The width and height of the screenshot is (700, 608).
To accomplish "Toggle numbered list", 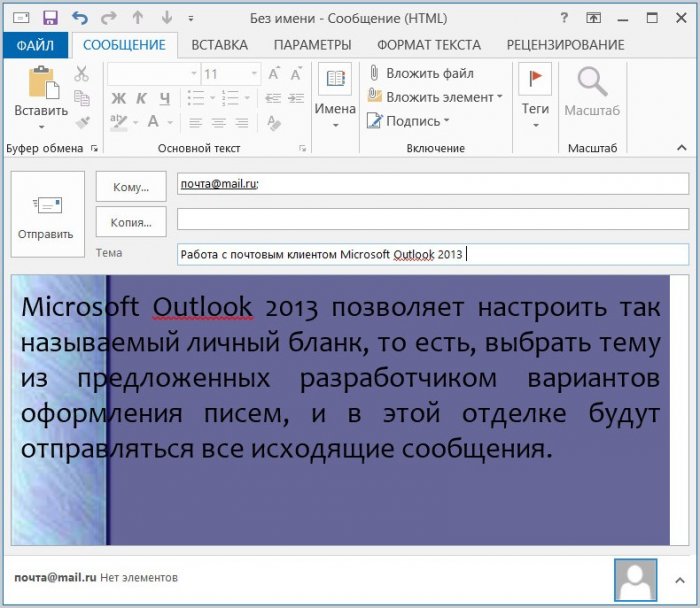I will click(230, 98).
